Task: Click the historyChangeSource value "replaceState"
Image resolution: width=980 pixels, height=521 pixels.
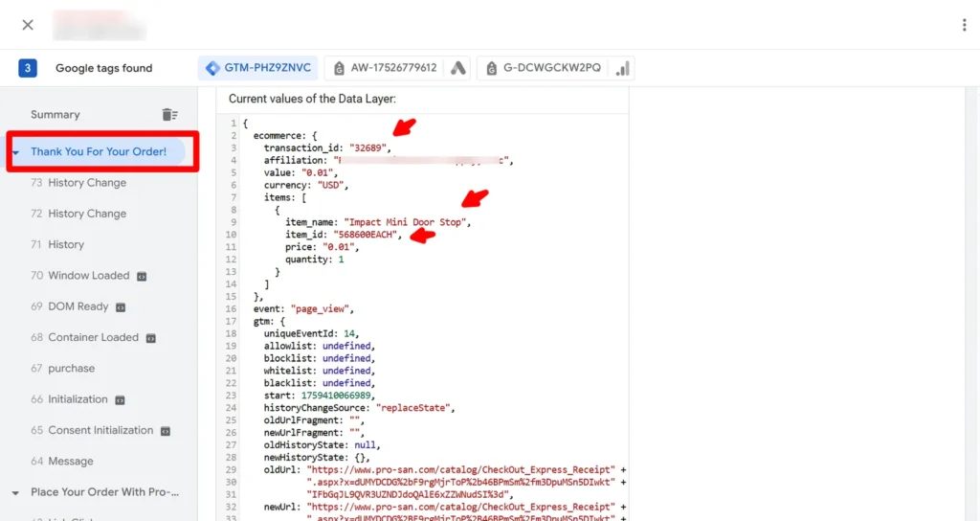Action: (x=412, y=408)
